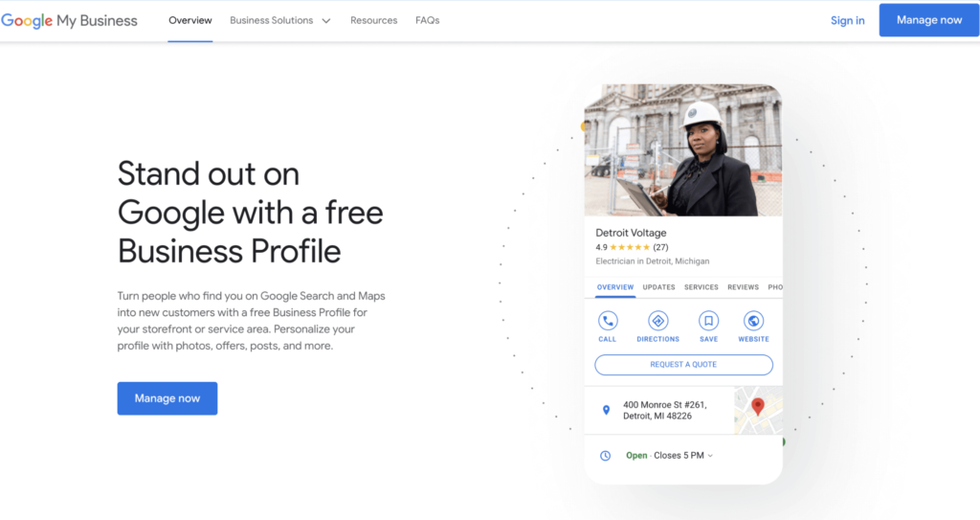Click the red map marker on the mini map
This screenshot has height=520, width=980.
point(758,407)
